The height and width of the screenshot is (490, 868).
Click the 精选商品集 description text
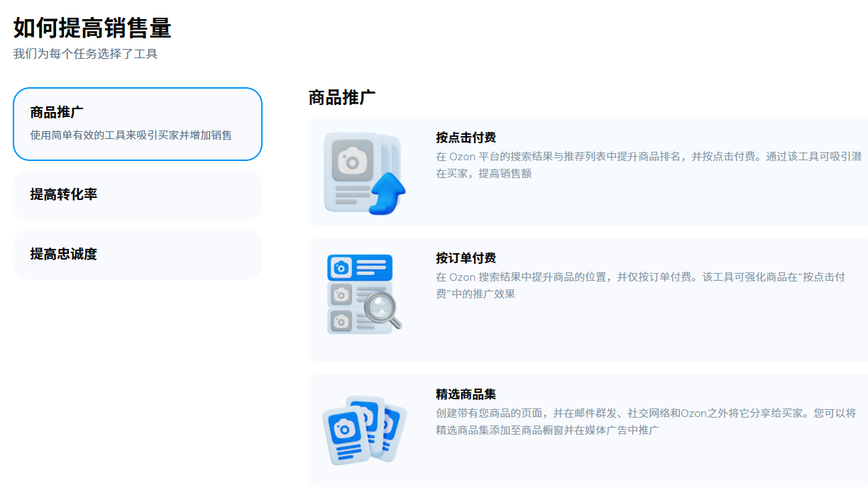click(646, 421)
